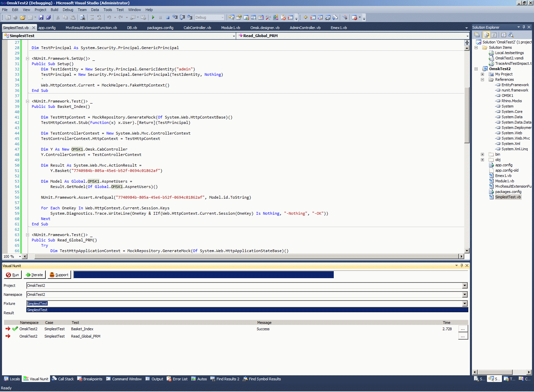Click the red arrow beside the Read_Global_PRM result
The image size is (534, 392).
pyautogui.click(x=8, y=336)
